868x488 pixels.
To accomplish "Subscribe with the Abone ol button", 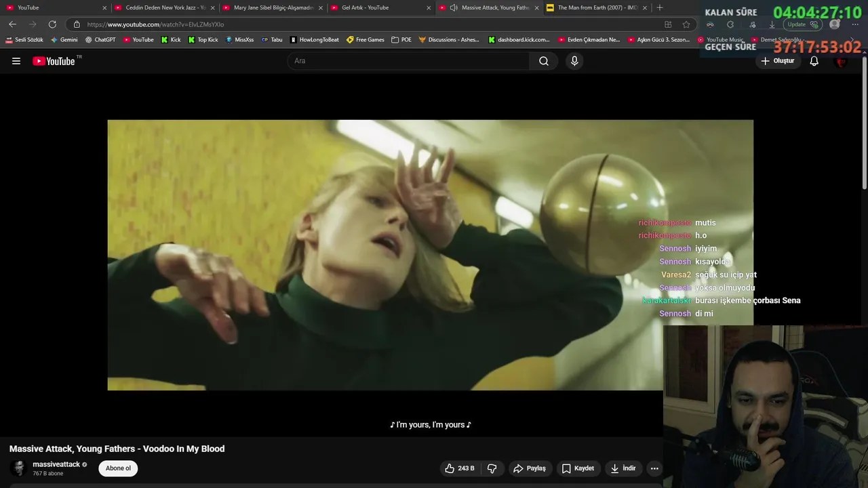I will coord(118,468).
